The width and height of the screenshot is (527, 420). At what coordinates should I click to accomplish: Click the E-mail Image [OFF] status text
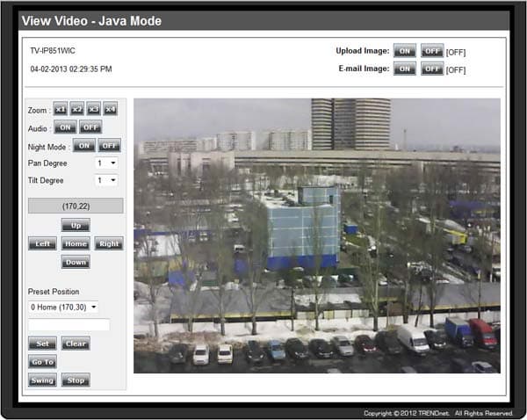pos(456,70)
